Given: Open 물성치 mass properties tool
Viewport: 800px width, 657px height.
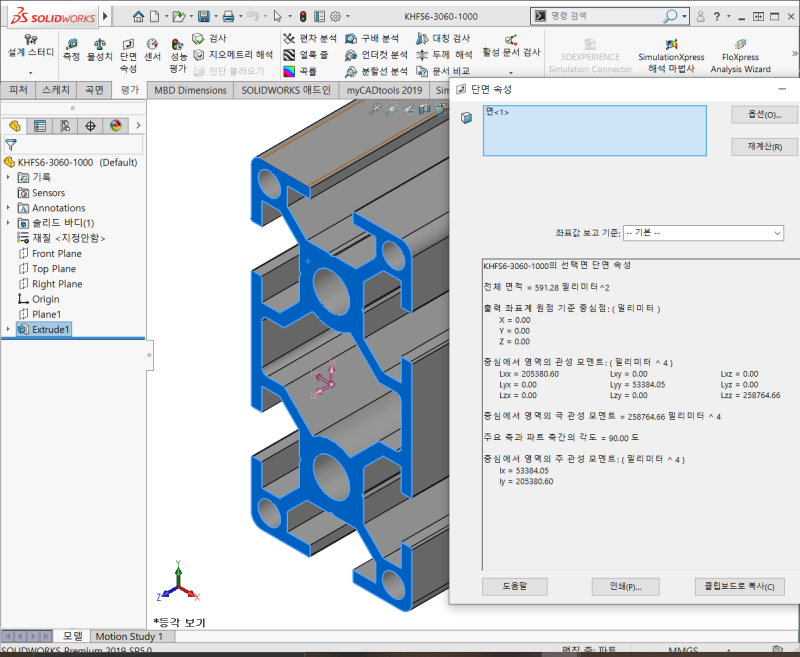Looking at the screenshot, I should (x=99, y=47).
